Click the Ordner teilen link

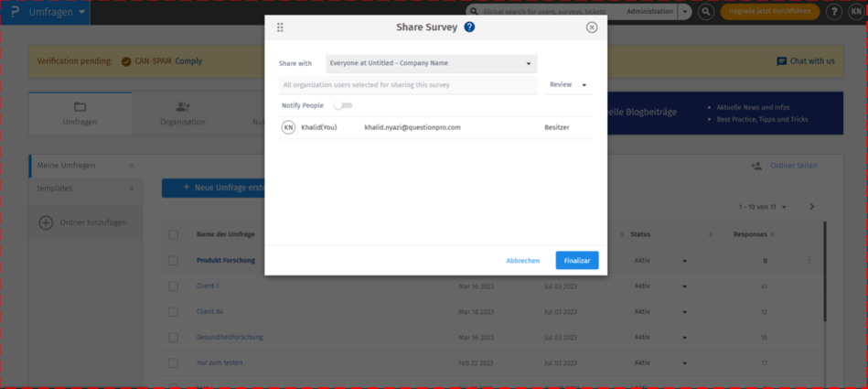point(793,166)
